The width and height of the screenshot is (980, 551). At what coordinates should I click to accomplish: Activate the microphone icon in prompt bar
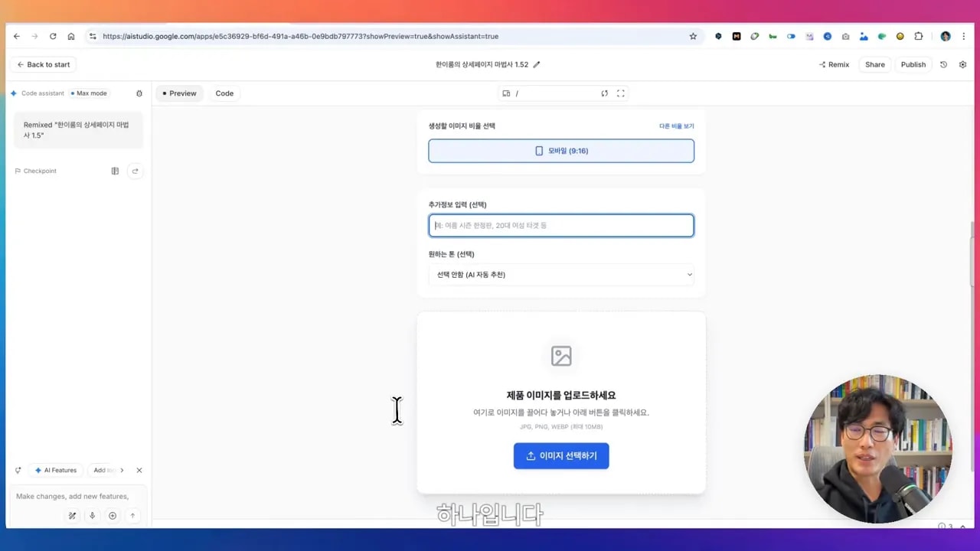click(x=92, y=515)
